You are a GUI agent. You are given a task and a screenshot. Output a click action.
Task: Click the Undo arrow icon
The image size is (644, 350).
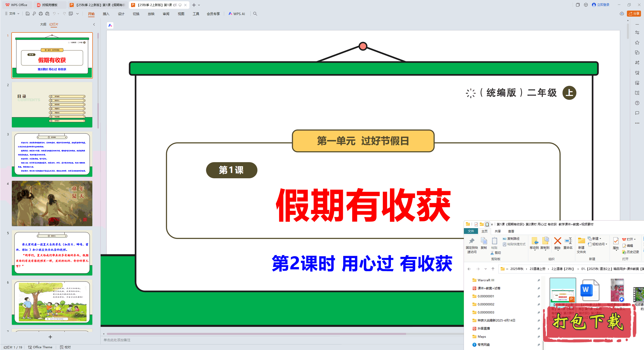54,14
